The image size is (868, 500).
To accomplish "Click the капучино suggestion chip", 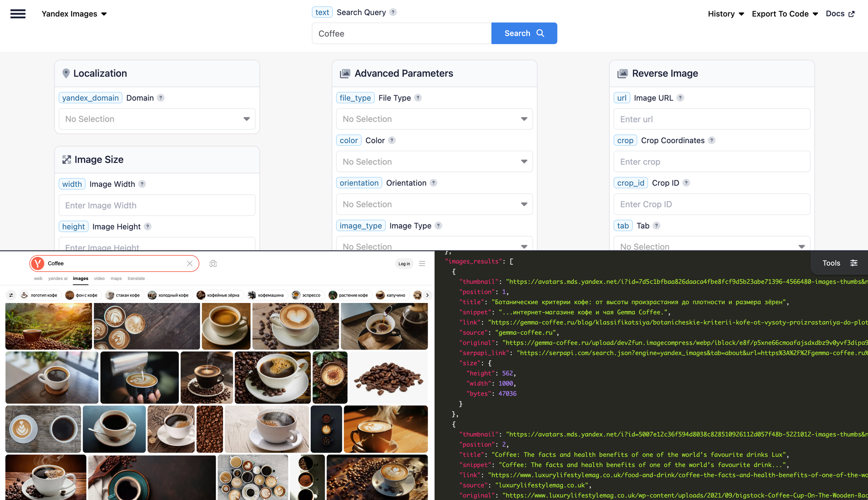I will click(391, 295).
